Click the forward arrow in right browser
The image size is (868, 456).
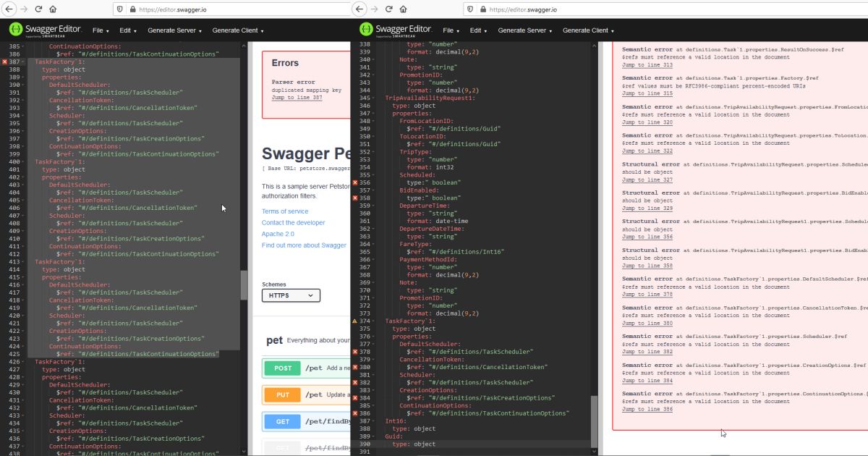tap(373, 9)
